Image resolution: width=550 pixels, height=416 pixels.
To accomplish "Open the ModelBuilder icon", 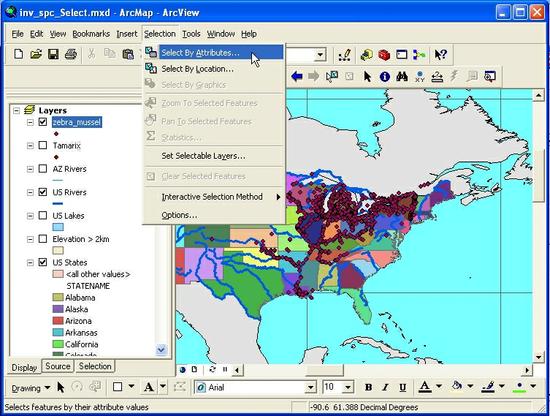I will coord(419,55).
